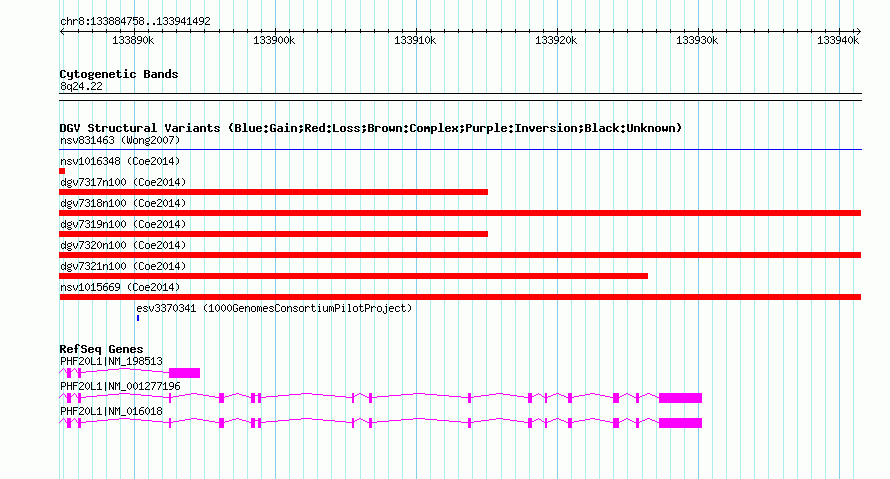The height and width of the screenshot is (479, 890).
Task: Open the dgv7320n100 (Coe2014) variant label
Action: point(123,245)
